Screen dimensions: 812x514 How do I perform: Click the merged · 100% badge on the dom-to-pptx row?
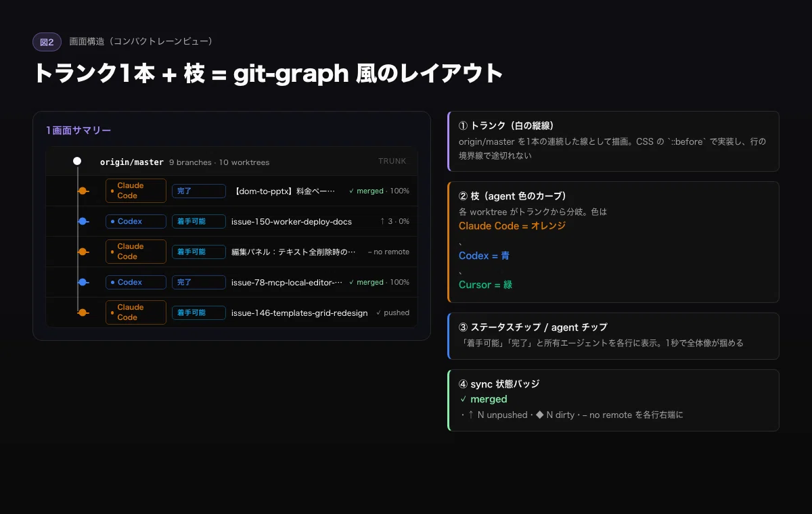tap(379, 191)
